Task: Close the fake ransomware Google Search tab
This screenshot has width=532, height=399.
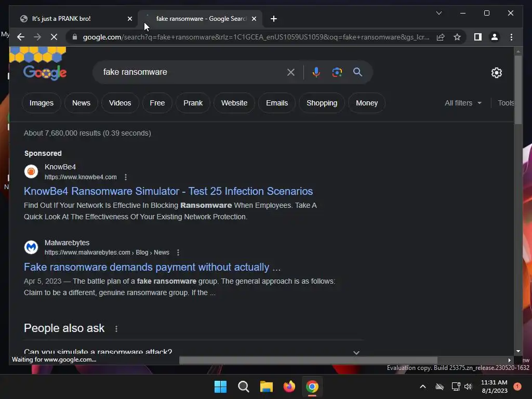Action: pos(254,19)
